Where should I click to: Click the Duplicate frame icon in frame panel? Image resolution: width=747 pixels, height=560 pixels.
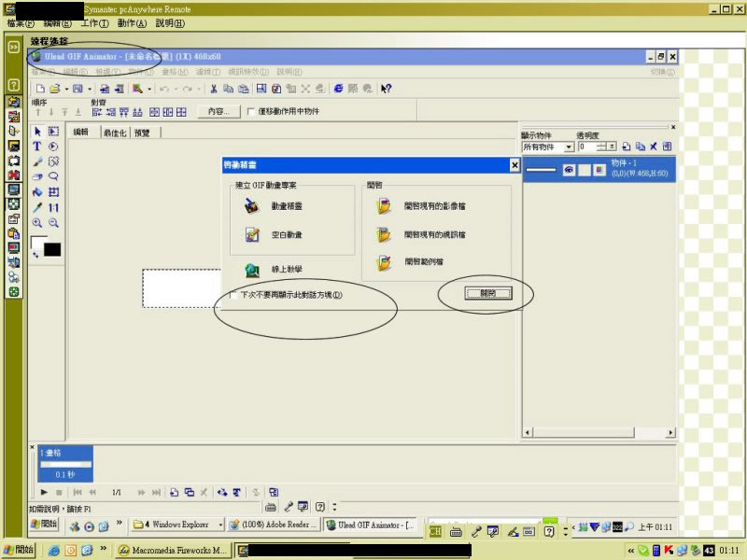tap(190, 492)
